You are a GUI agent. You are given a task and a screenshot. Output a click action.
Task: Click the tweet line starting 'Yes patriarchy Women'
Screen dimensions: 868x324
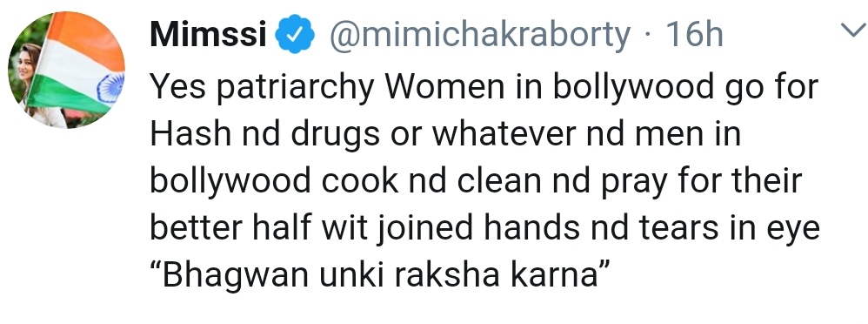[484, 89]
